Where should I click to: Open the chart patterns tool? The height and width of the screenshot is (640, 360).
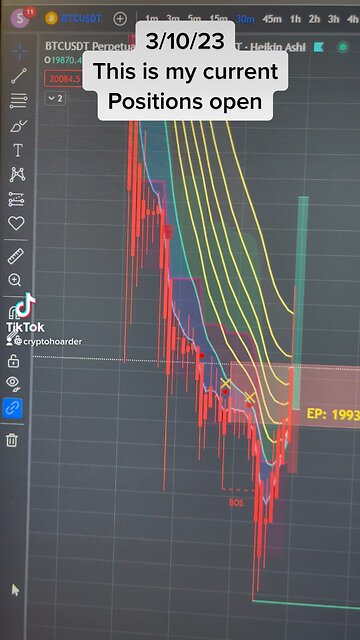(x=18, y=175)
